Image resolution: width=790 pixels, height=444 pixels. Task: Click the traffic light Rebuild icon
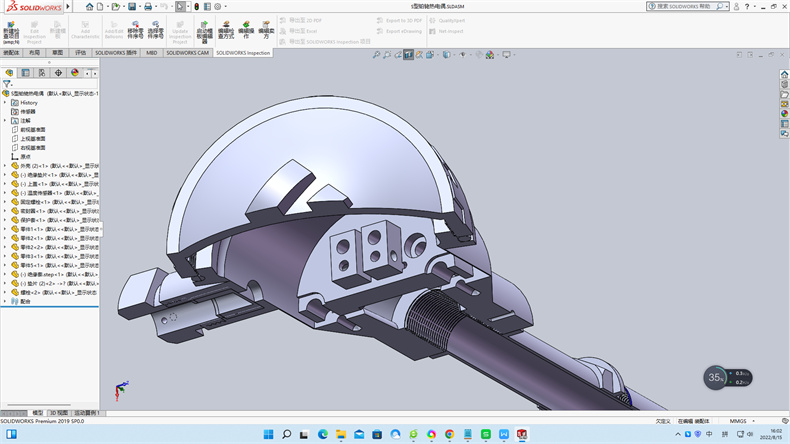point(197,6)
